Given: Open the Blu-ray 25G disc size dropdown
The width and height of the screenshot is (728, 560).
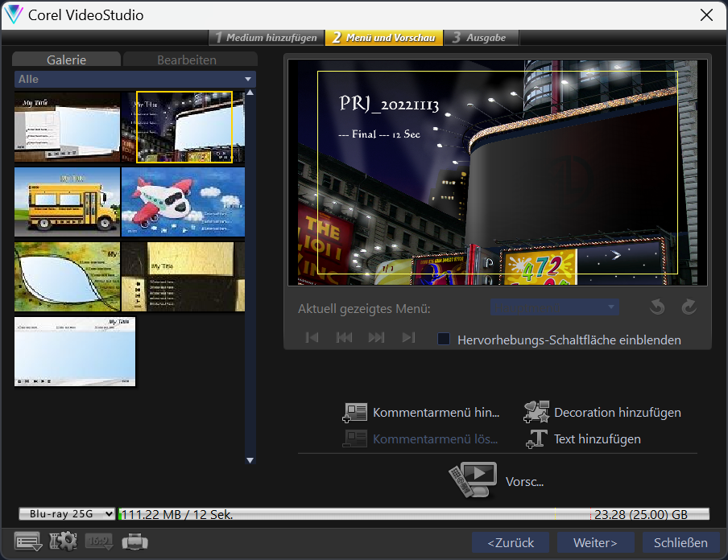Looking at the screenshot, I should pyautogui.click(x=67, y=514).
